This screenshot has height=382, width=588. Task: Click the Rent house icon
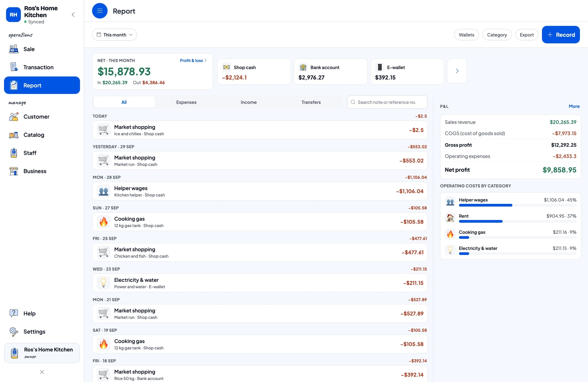click(x=450, y=218)
